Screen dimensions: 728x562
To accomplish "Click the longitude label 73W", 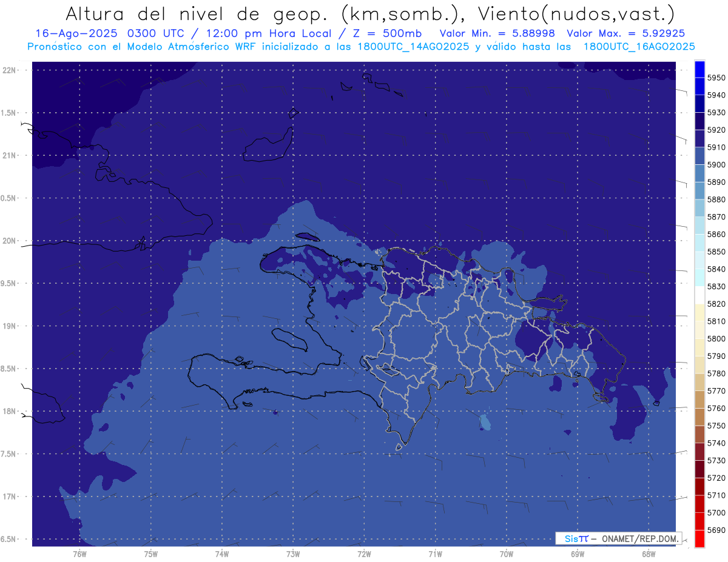I will click(x=293, y=554).
